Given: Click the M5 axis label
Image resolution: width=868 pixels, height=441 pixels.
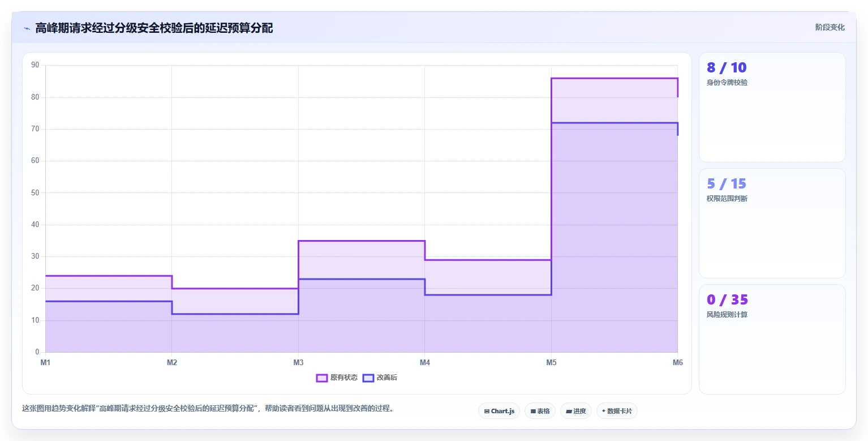Looking at the screenshot, I should (x=551, y=362).
